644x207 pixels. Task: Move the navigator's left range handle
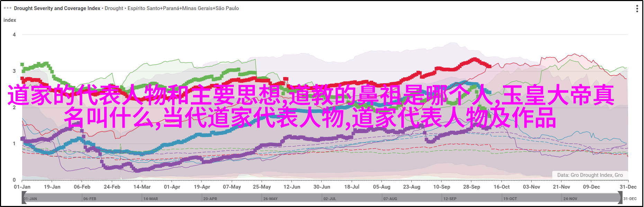coord(24,198)
